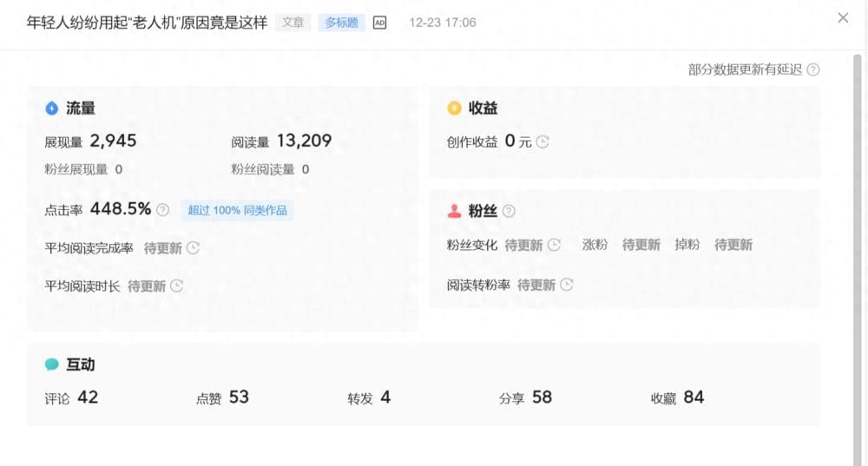The image size is (868, 466).
Task: Click the teal 互动 chat bubble icon
Action: coord(51,364)
